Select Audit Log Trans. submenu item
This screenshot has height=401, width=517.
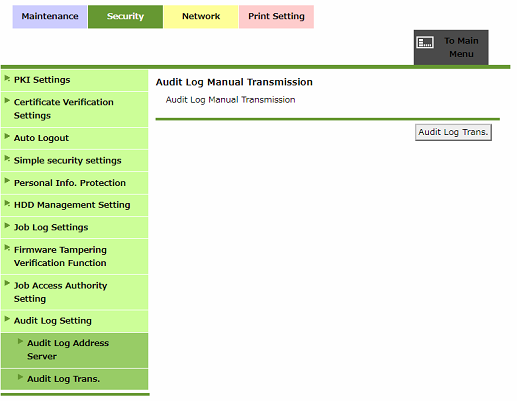coord(74,379)
